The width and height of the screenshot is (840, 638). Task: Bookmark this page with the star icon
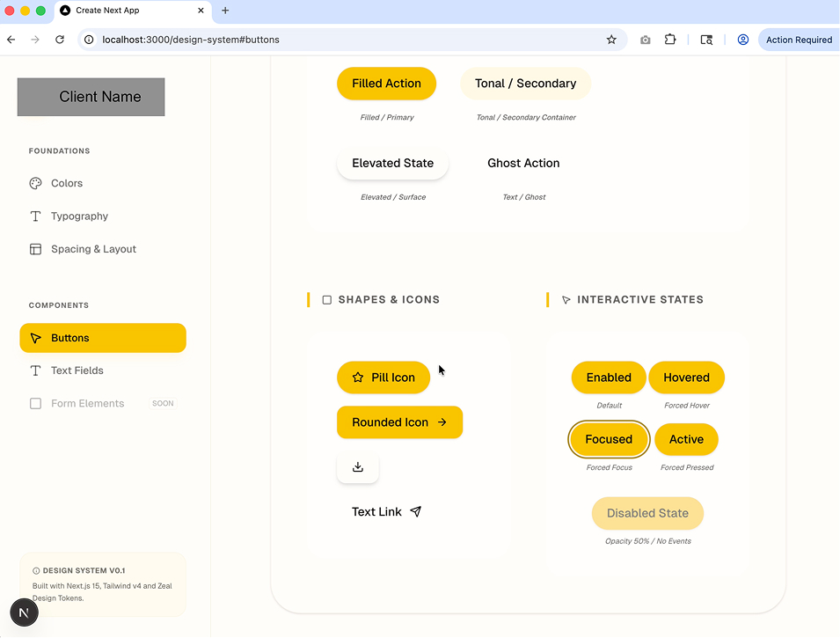tap(611, 40)
